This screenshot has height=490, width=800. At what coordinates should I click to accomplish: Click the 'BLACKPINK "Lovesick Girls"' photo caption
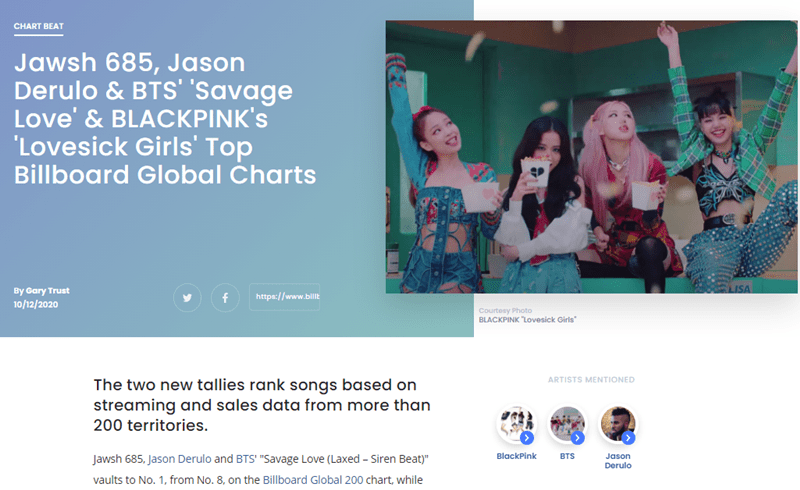527,320
